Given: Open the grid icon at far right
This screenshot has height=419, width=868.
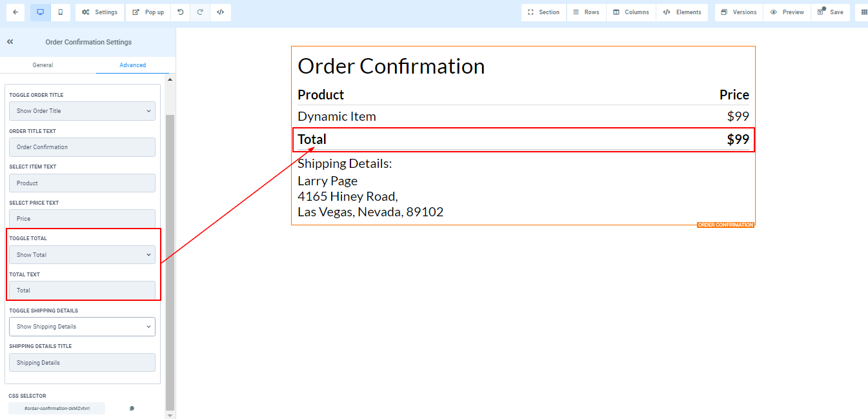Looking at the screenshot, I should 864,12.
